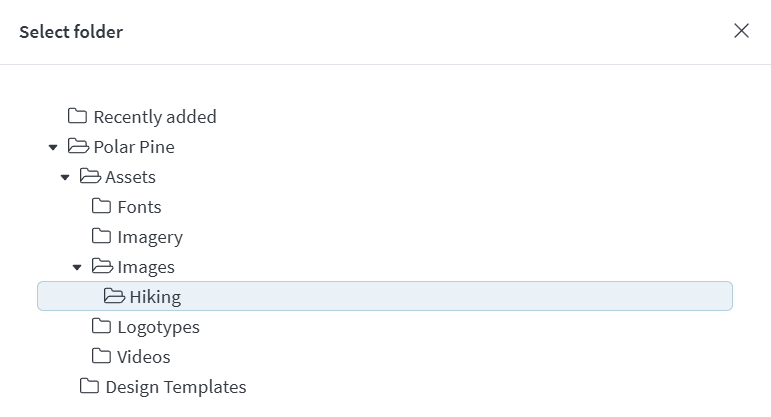Collapse the Polar Pine folder arrow

(53, 147)
